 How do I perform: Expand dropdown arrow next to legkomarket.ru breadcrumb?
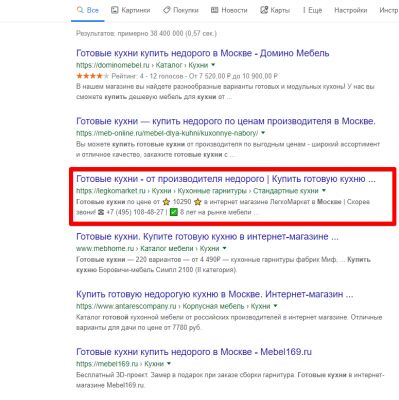tap(323, 191)
